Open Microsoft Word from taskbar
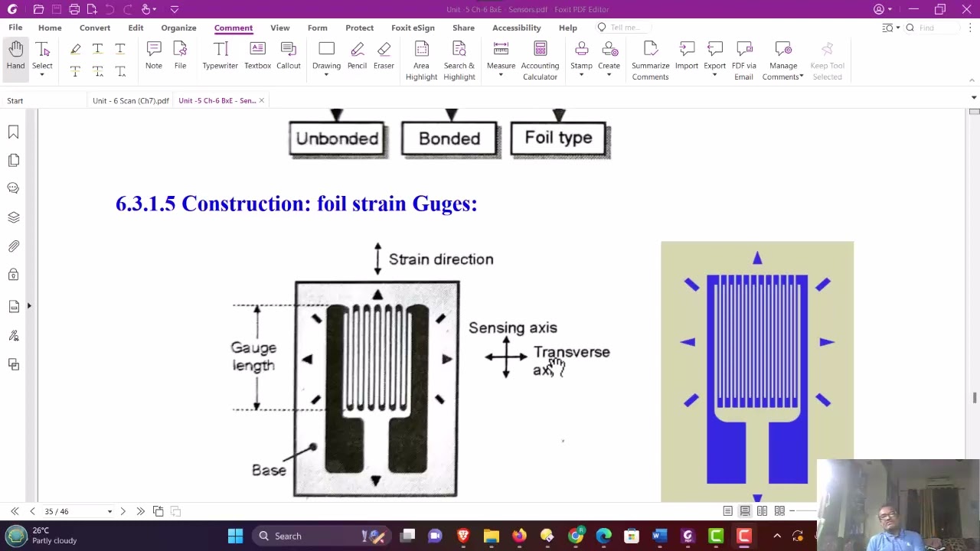The width and height of the screenshot is (980, 551). coord(659,536)
